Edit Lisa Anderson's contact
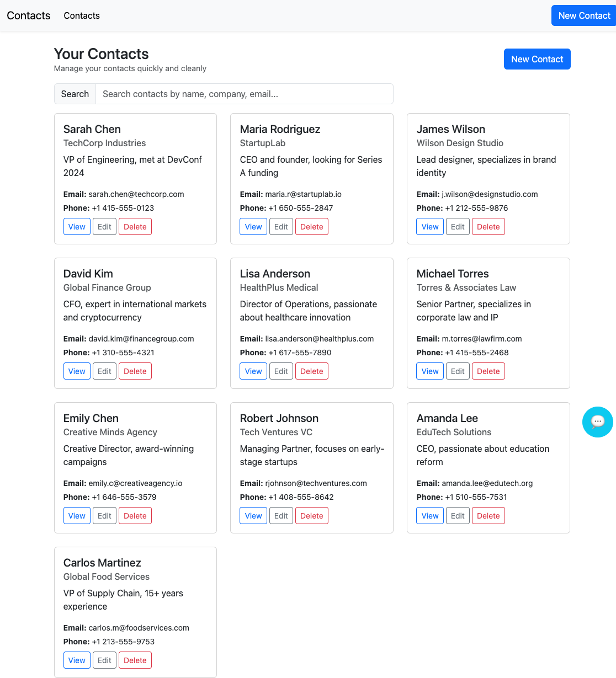Screen dimensions: 616x678 (281, 371)
